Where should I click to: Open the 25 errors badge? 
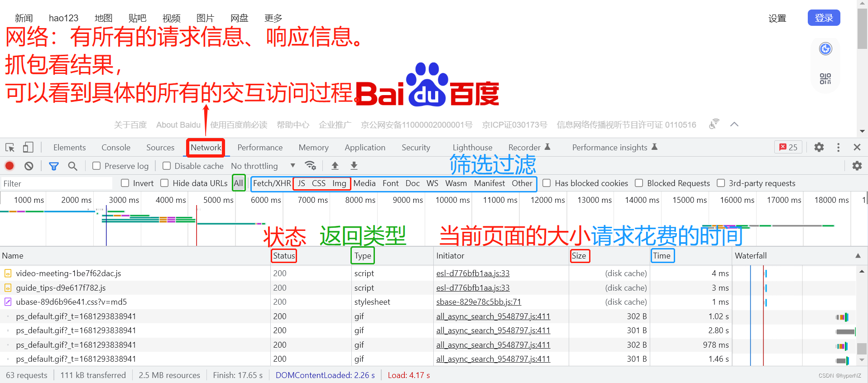coord(788,147)
